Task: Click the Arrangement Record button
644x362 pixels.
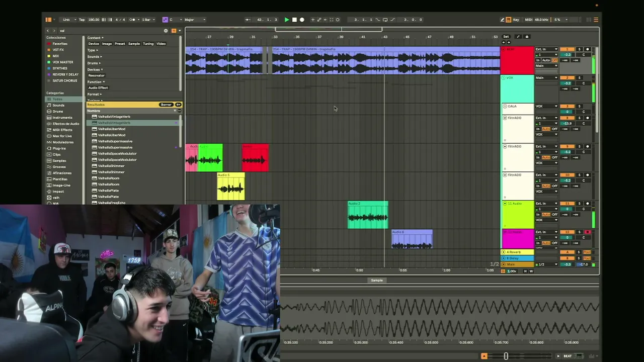Action: point(302,20)
